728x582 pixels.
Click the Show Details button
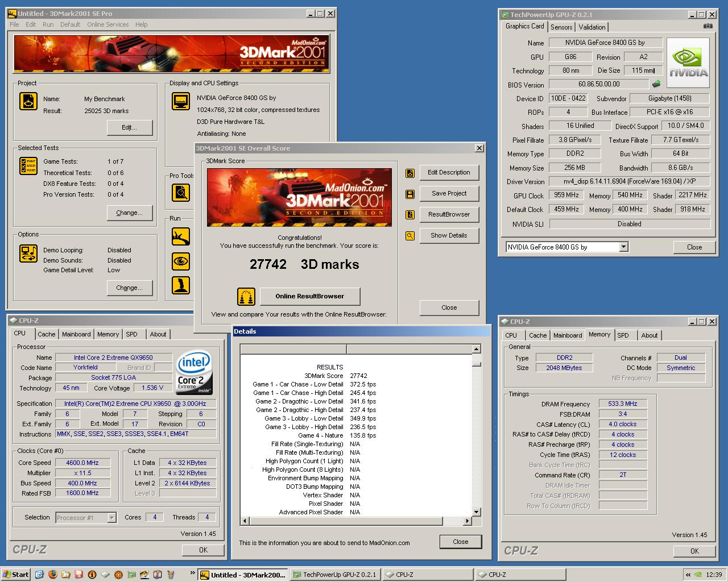coord(449,235)
